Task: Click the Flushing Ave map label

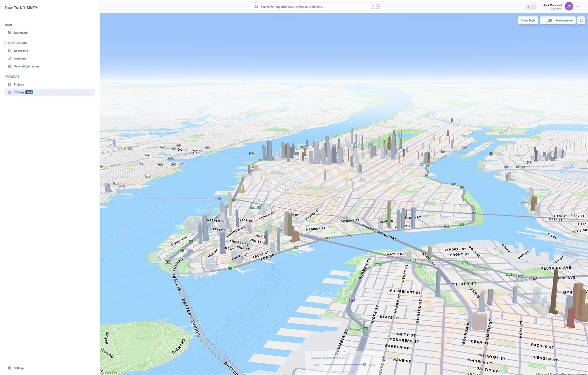Action: [x=556, y=268]
